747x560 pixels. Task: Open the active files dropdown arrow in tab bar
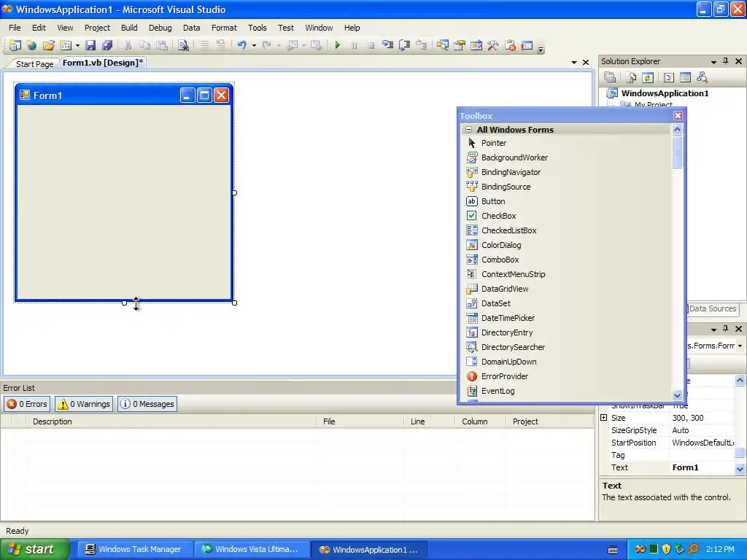(x=574, y=63)
